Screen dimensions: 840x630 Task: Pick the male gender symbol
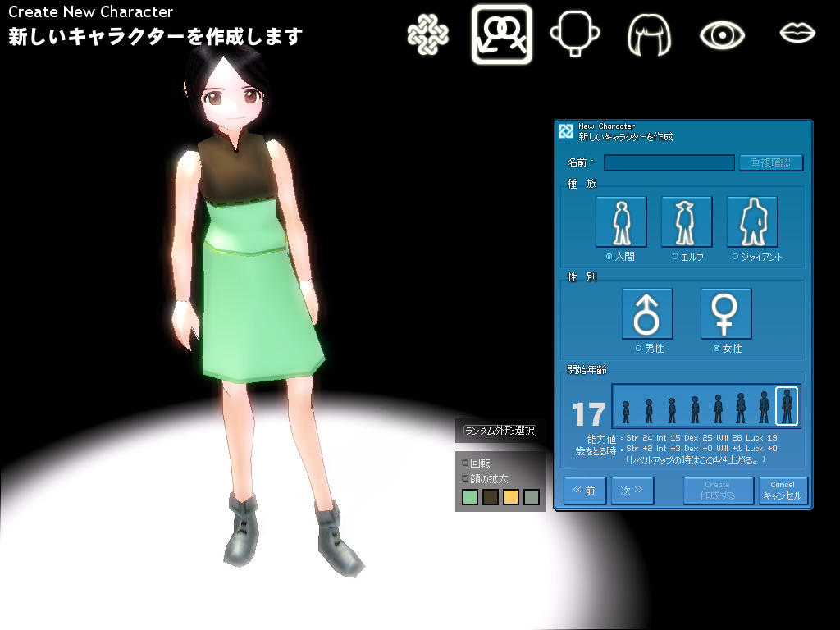647,313
